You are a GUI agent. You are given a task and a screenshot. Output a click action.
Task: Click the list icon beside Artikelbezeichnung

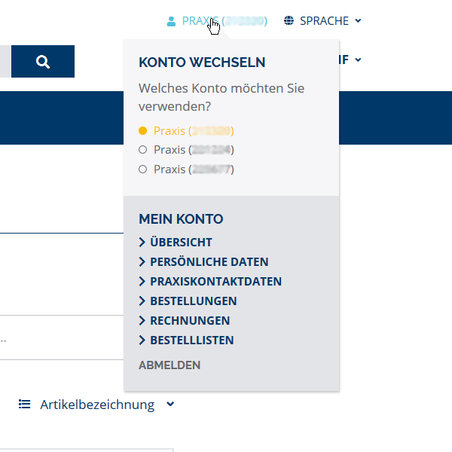point(24,404)
